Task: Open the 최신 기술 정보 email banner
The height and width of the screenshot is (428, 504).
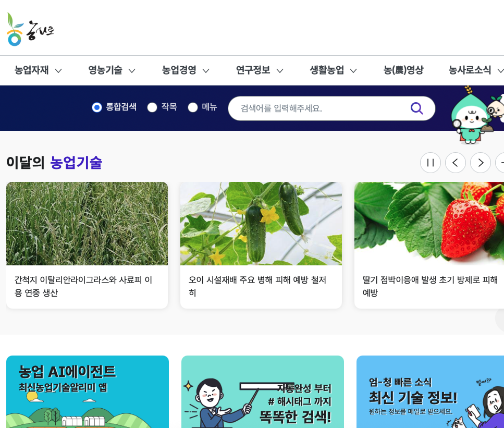Action: (430, 392)
